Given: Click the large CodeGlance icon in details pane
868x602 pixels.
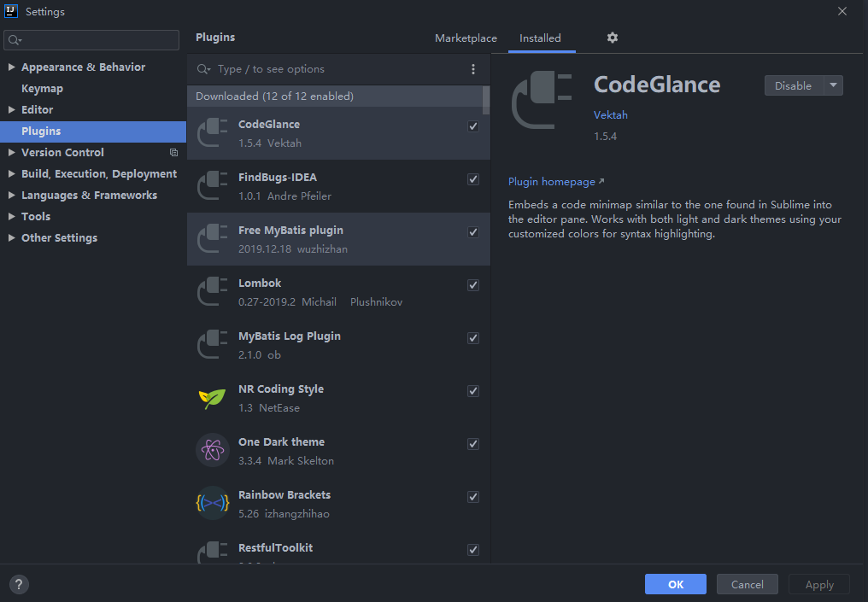Looking at the screenshot, I should coord(542,100).
